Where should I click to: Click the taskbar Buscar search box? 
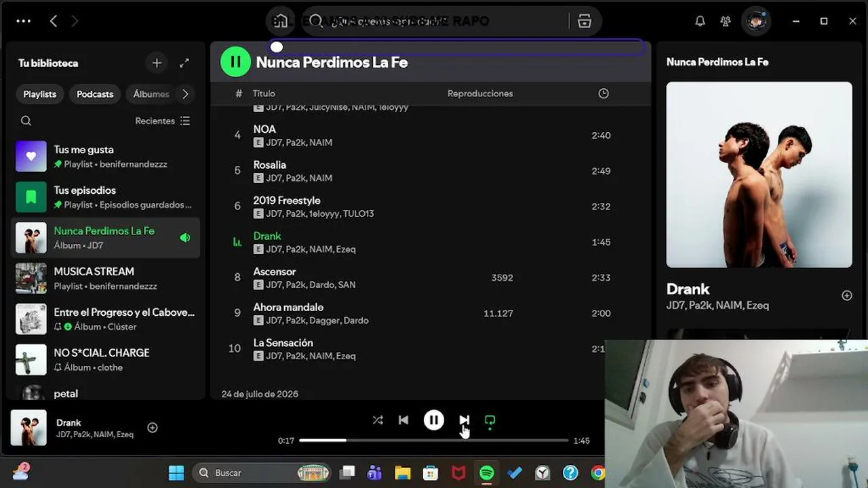262,473
